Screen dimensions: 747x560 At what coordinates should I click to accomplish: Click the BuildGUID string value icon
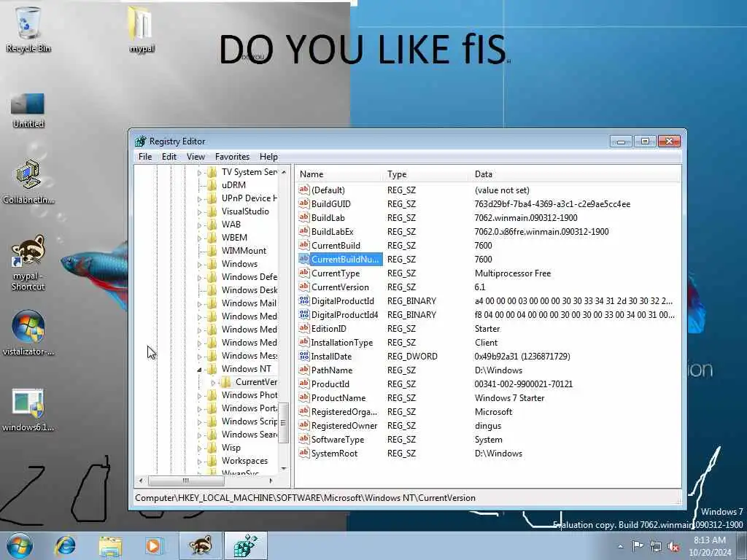click(304, 203)
